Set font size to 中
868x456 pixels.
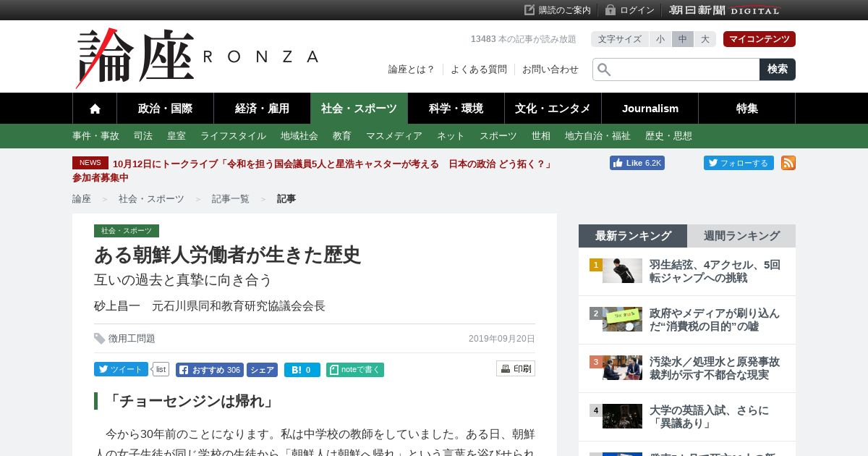tap(683, 39)
